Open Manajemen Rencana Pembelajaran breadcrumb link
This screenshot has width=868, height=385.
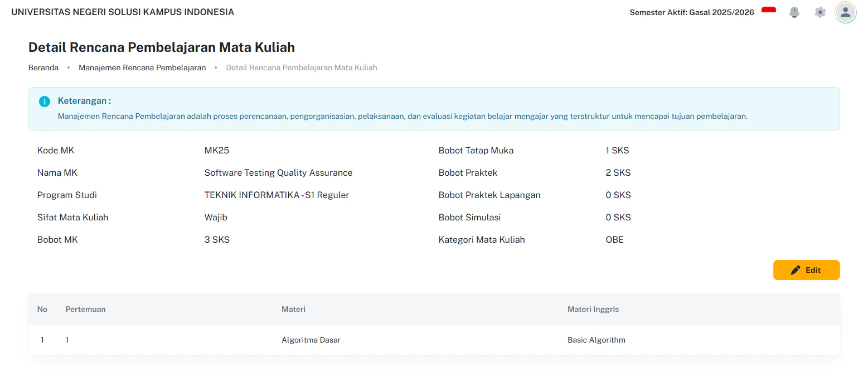[x=142, y=67]
